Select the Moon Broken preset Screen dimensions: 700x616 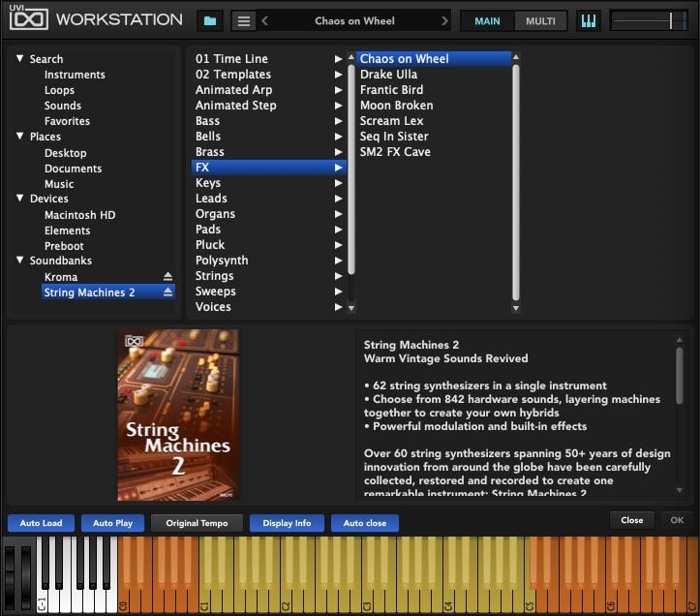coord(434,106)
